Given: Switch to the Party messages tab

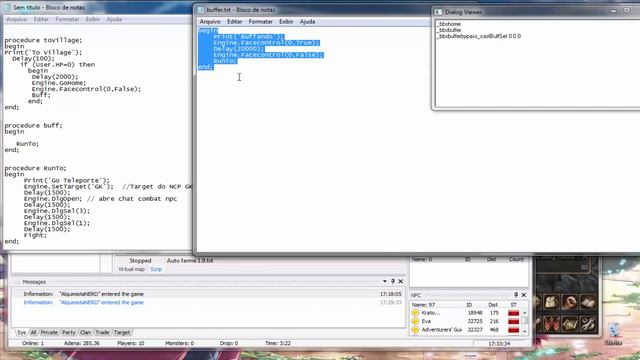Looking at the screenshot, I should pos(69,333).
